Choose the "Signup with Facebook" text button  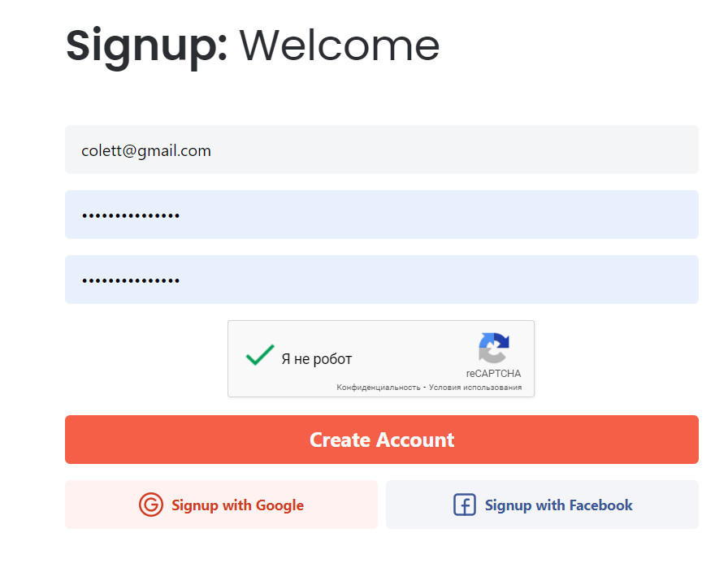pyautogui.click(x=558, y=505)
